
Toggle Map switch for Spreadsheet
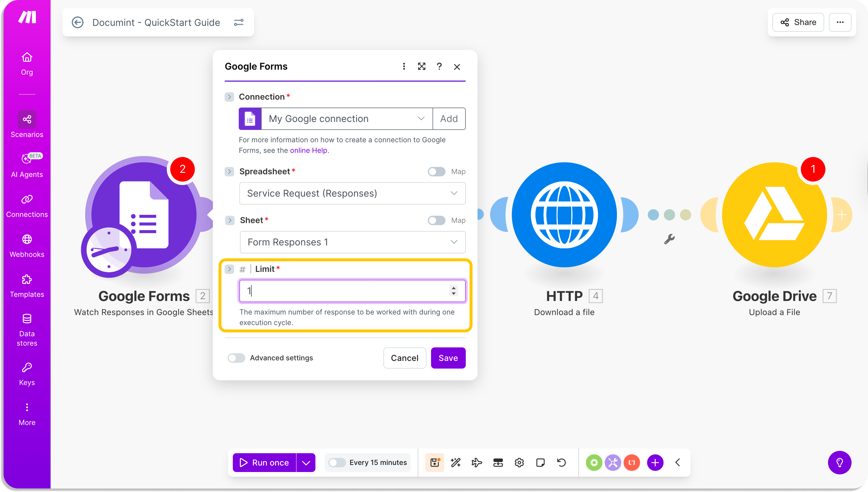[x=436, y=172]
